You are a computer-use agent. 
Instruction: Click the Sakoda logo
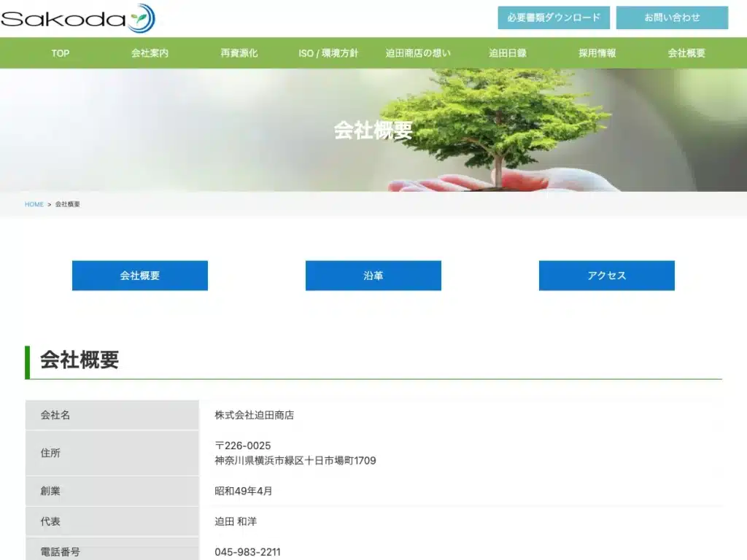(x=77, y=18)
